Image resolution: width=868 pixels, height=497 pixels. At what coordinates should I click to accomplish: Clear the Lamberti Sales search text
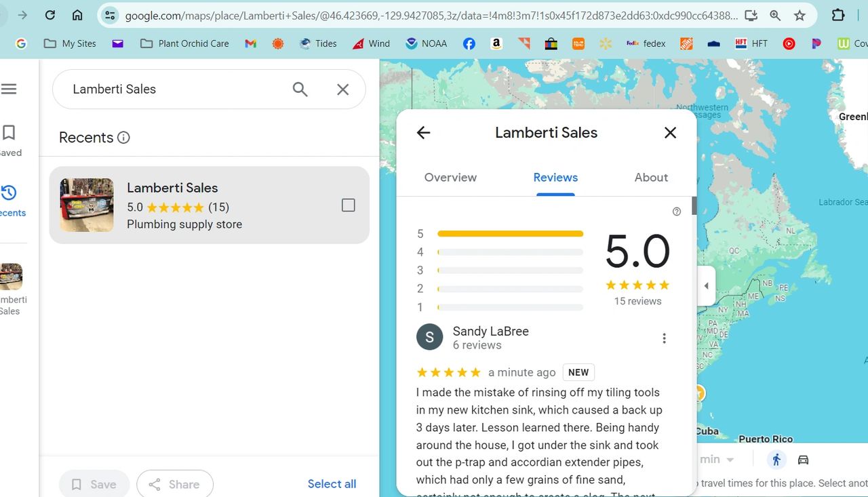pyautogui.click(x=343, y=89)
